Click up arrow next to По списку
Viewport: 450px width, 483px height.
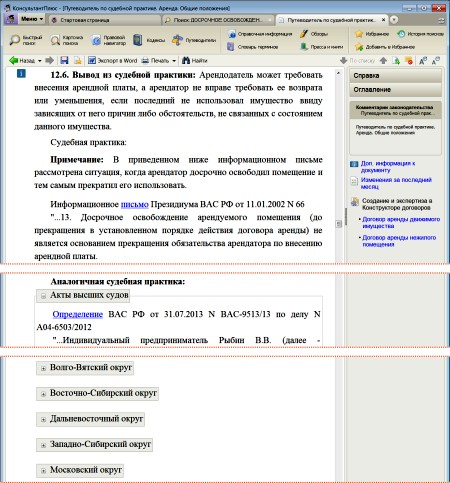[383, 61]
